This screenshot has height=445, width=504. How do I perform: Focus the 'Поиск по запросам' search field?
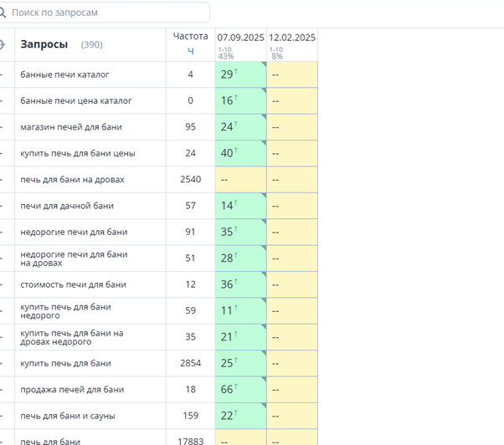coord(105,13)
